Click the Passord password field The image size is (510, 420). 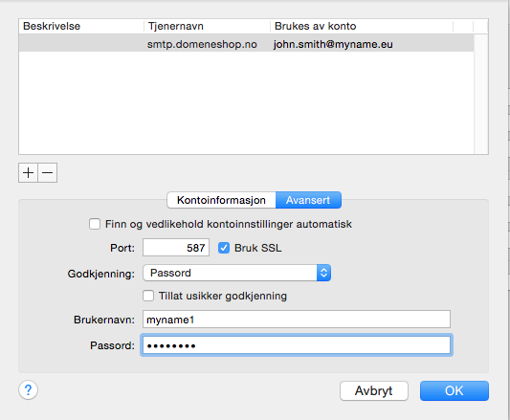pyautogui.click(x=297, y=345)
